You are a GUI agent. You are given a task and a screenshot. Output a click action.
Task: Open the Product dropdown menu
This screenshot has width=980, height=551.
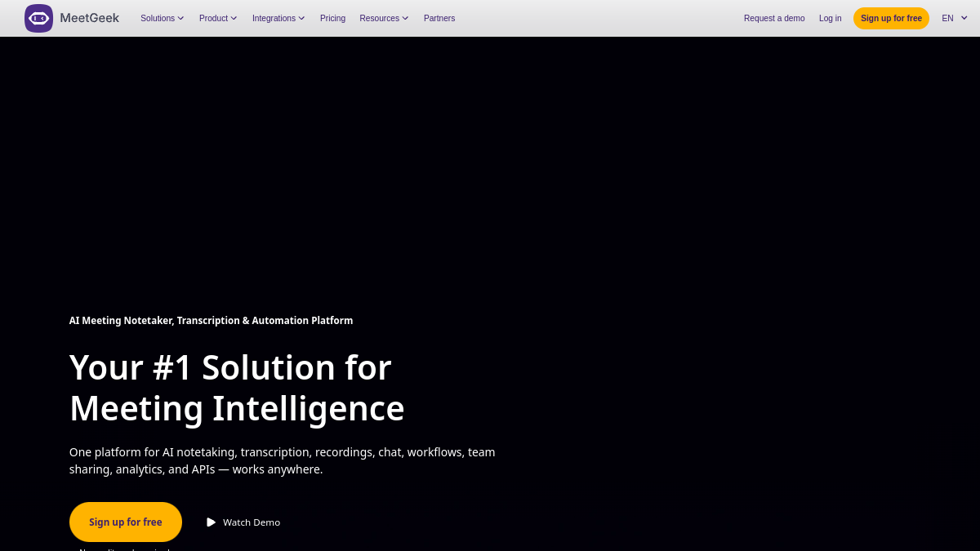[218, 18]
